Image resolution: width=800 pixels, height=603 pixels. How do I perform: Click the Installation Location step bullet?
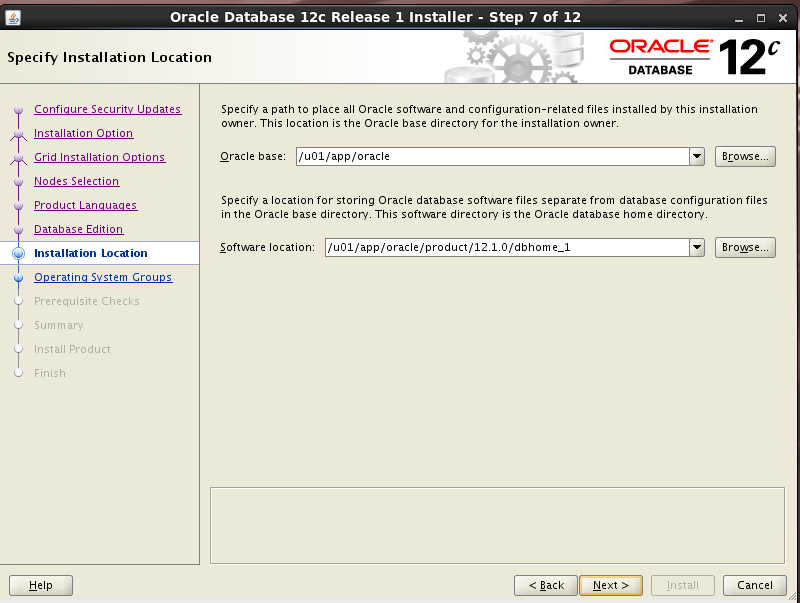[x=19, y=254]
